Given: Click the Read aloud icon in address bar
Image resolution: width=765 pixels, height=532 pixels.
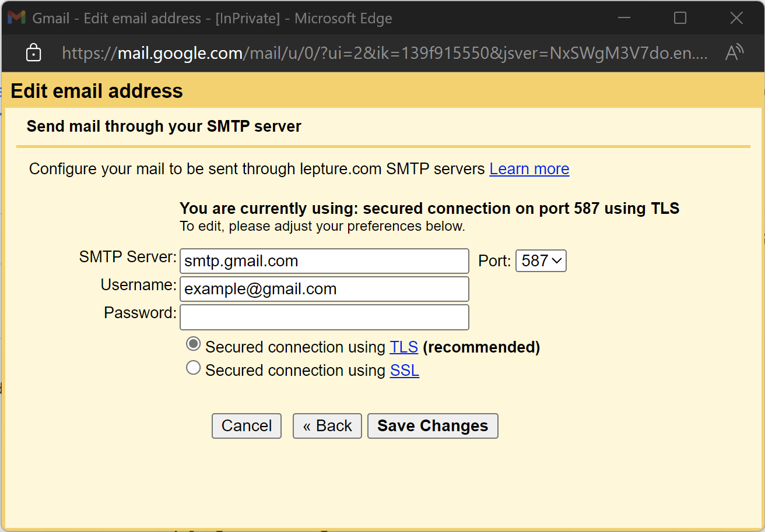Looking at the screenshot, I should [x=734, y=53].
